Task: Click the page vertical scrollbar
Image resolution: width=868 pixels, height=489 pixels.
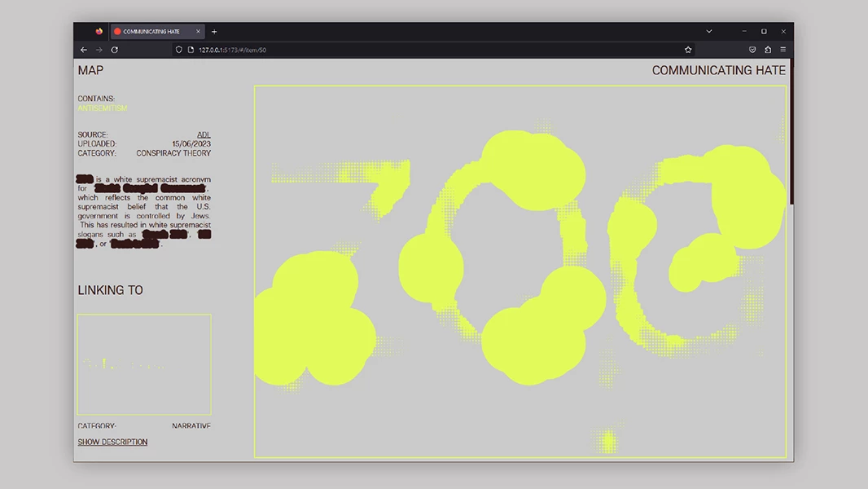Action: click(x=791, y=133)
